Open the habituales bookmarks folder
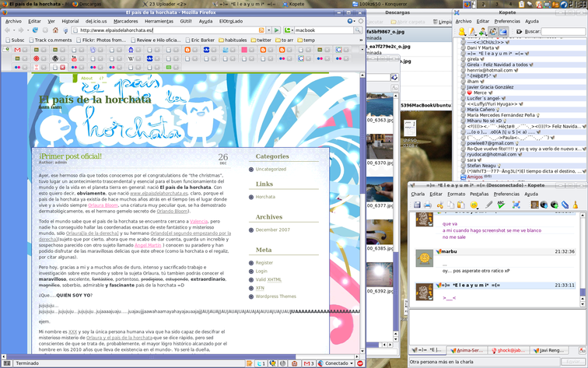Viewport: 588px width, 368px height. [x=233, y=40]
